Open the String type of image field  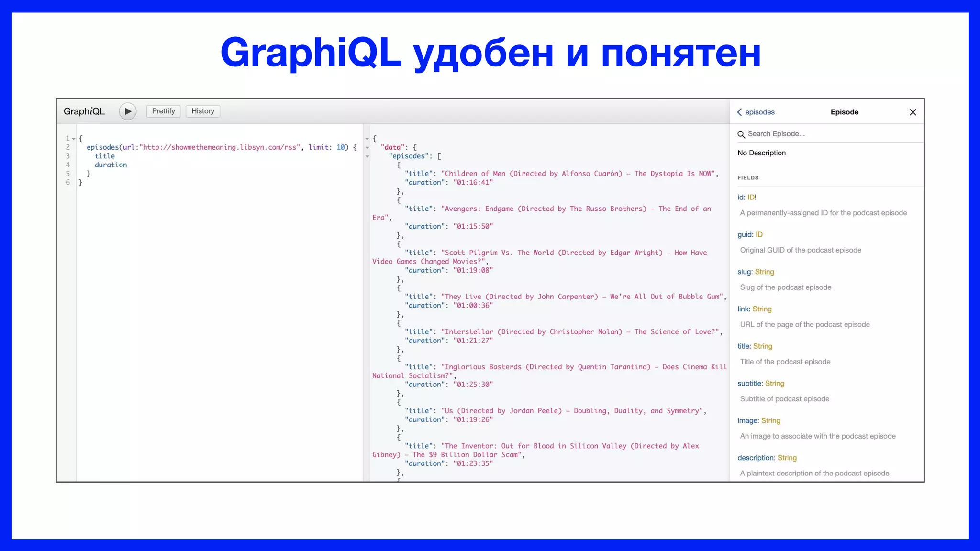click(770, 421)
